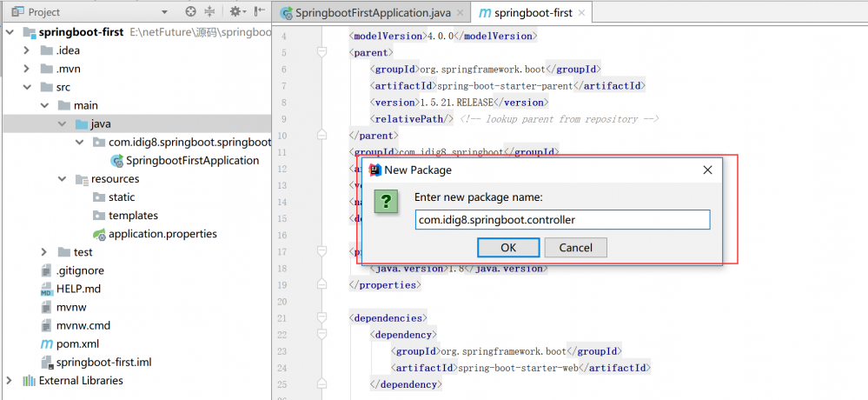Click the Collapse All icon in Project toolbar

click(x=209, y=11)
